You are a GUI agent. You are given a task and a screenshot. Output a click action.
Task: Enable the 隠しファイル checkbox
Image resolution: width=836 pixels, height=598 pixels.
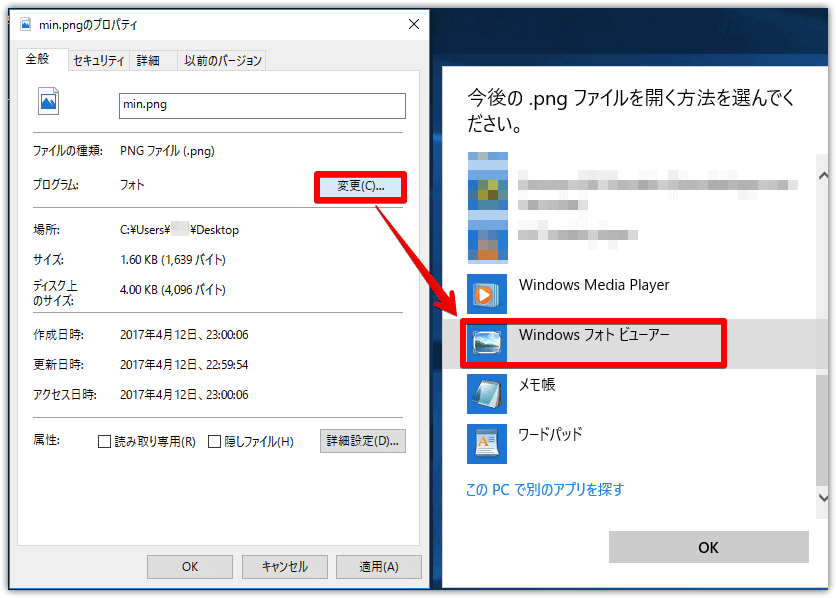(214, 442)
